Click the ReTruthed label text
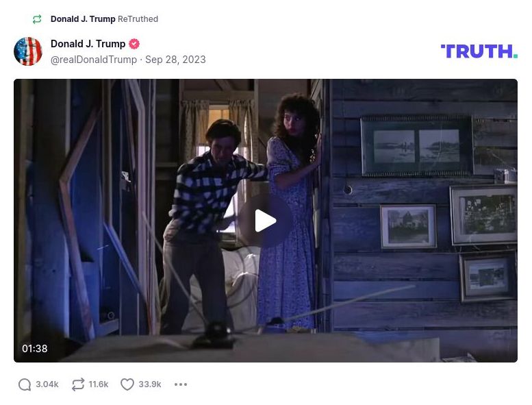Image resolution: width=532 pixels, height=405 pixels. click(x=138, y=19)
